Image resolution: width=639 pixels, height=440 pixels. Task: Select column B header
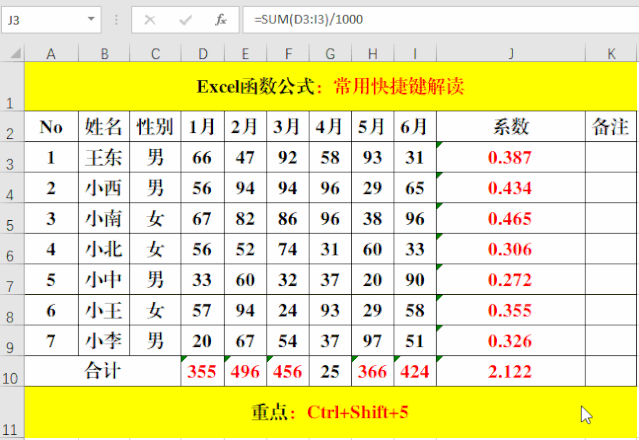[104, 53]
